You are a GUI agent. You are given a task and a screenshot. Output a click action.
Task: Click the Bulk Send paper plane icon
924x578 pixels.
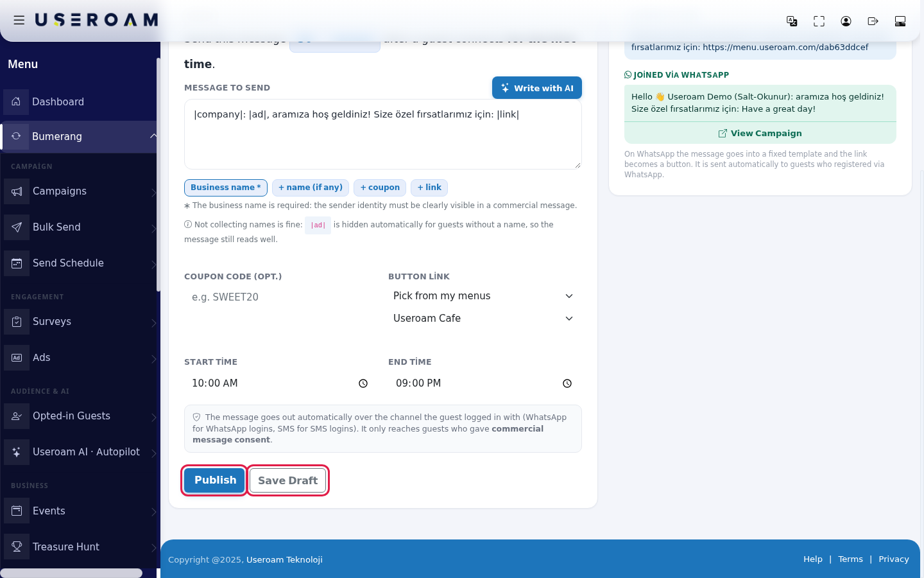click(17, 227)
